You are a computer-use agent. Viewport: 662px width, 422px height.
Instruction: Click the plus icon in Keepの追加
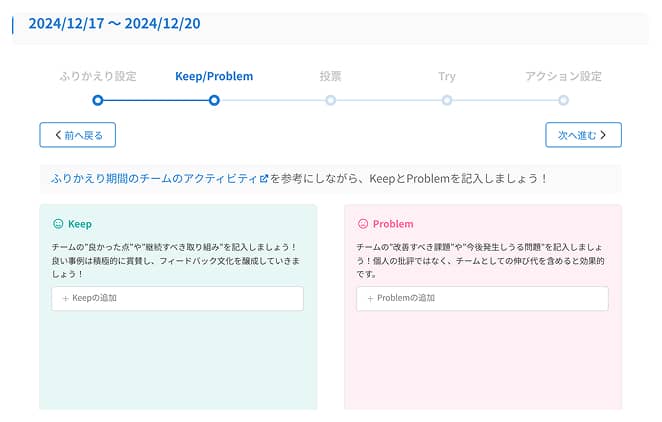(x=65, y=298)
